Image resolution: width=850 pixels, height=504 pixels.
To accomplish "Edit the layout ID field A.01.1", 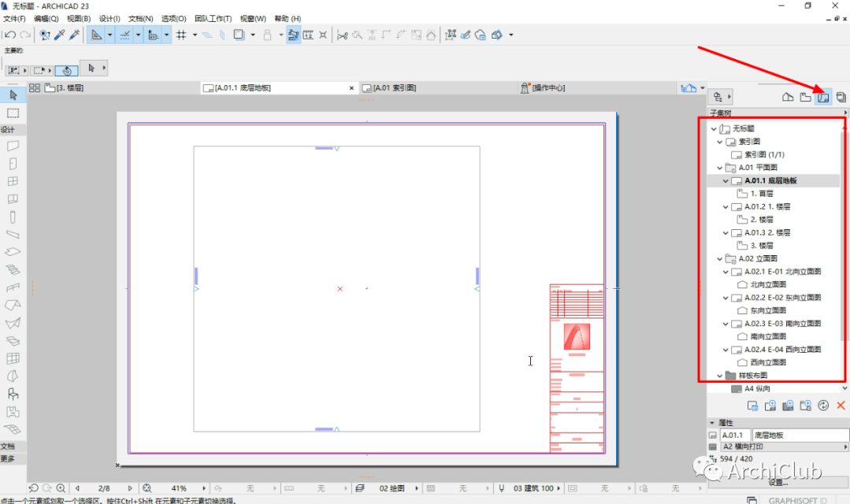I will pyautogui.click(x=735, y=435).
